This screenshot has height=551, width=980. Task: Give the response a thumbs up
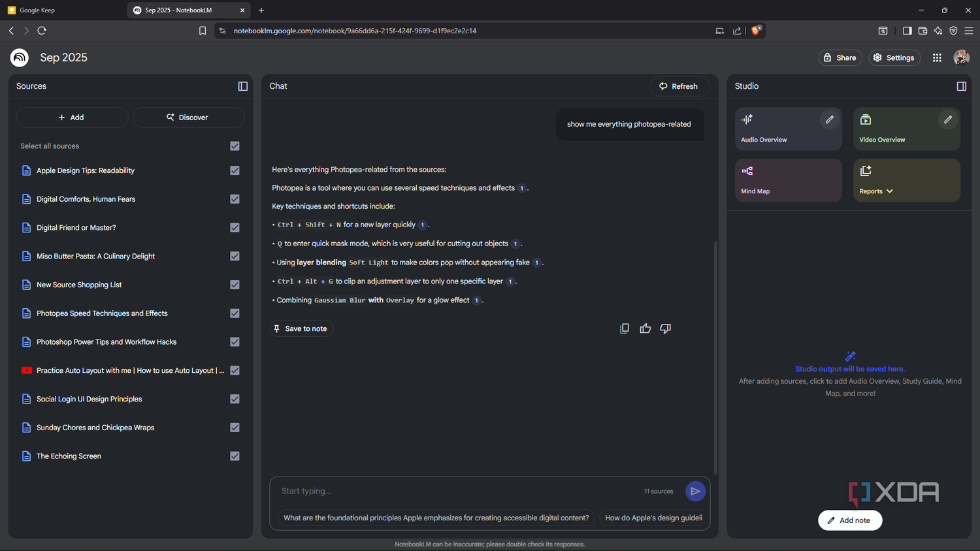tap(645, 328)
